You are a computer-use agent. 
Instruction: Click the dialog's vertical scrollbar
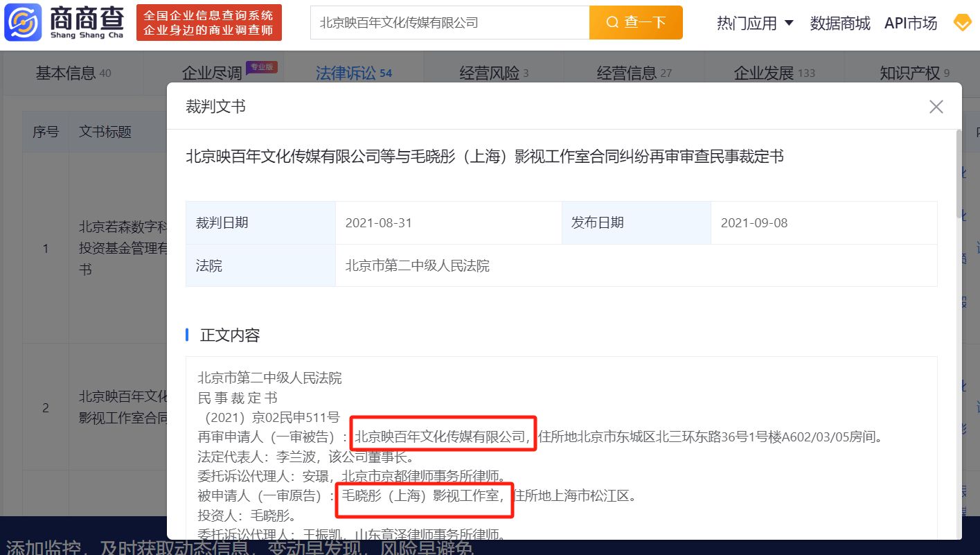tap(959, 173)
